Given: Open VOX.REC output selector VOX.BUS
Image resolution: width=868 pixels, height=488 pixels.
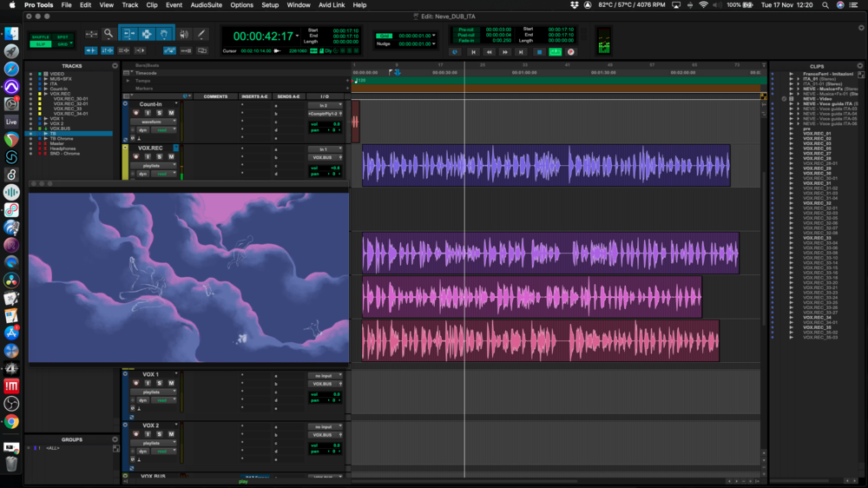Looking at the screenshot, I should 325,157.
